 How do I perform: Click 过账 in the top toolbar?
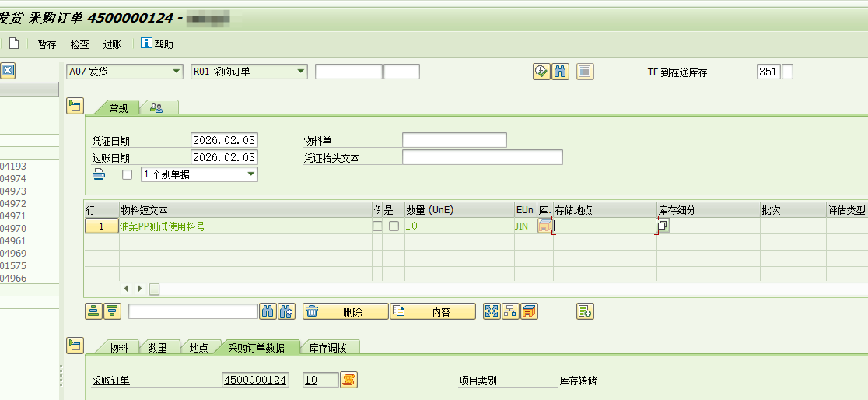coord(113,44)
